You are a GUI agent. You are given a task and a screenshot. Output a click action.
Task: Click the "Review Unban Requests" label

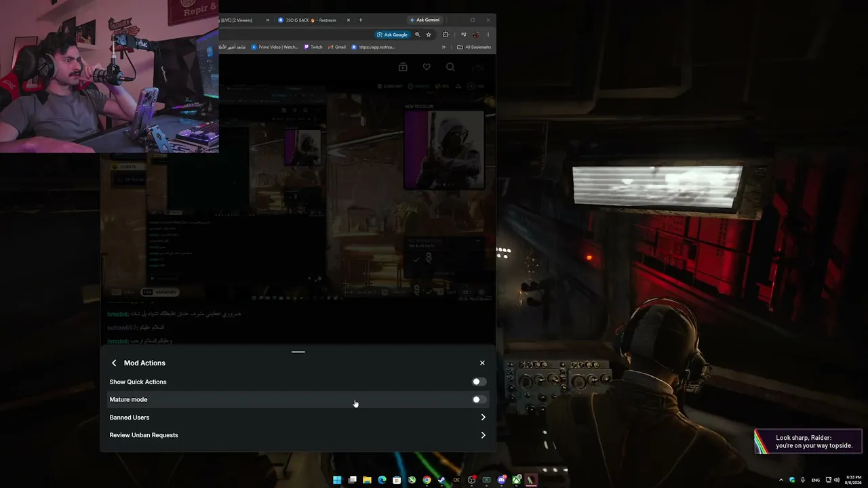click(x=144, y=435)
